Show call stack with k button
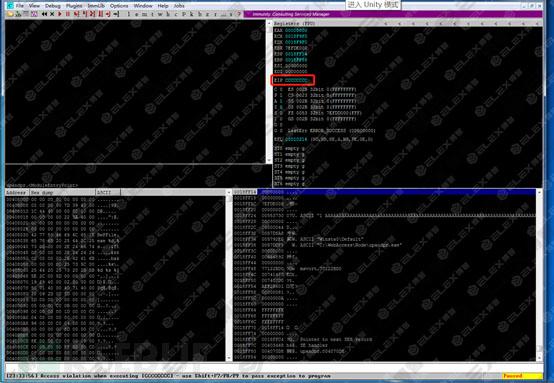 point(192,14)
